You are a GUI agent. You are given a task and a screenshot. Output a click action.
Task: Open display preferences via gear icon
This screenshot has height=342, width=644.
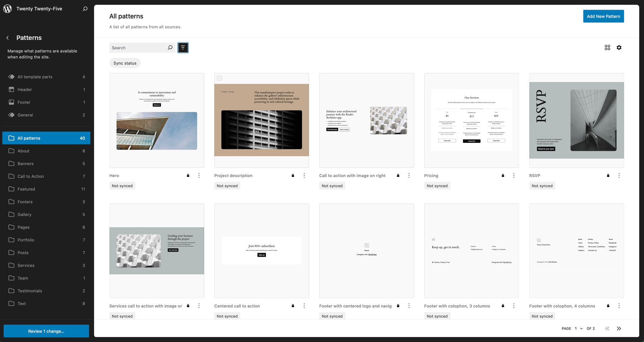pos(619,48)
